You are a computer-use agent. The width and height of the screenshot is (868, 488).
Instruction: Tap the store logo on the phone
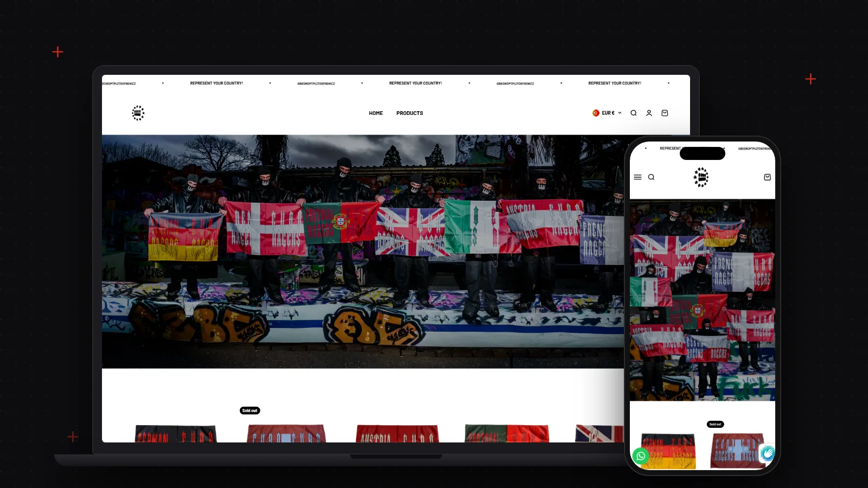click(701, 177)
